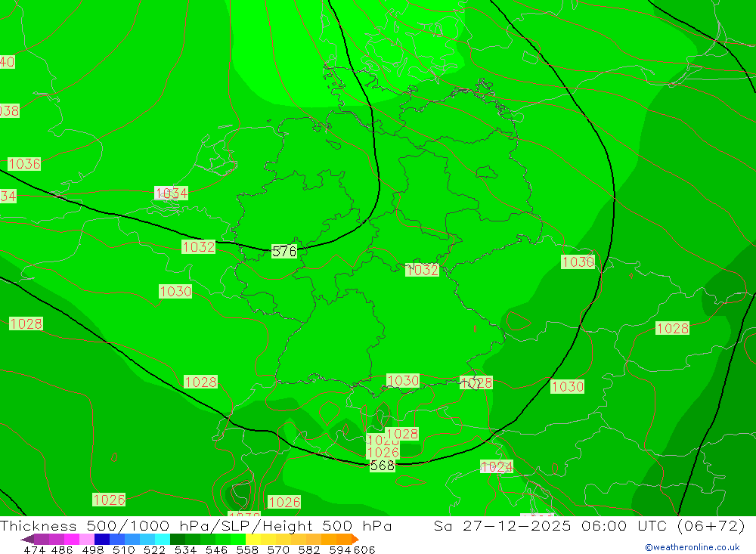Click the map title 'Thickness 500/1000 hPa/SLP/Height 500 hPa'
This screenshot has width=756, height=554.
coord(196,525)
